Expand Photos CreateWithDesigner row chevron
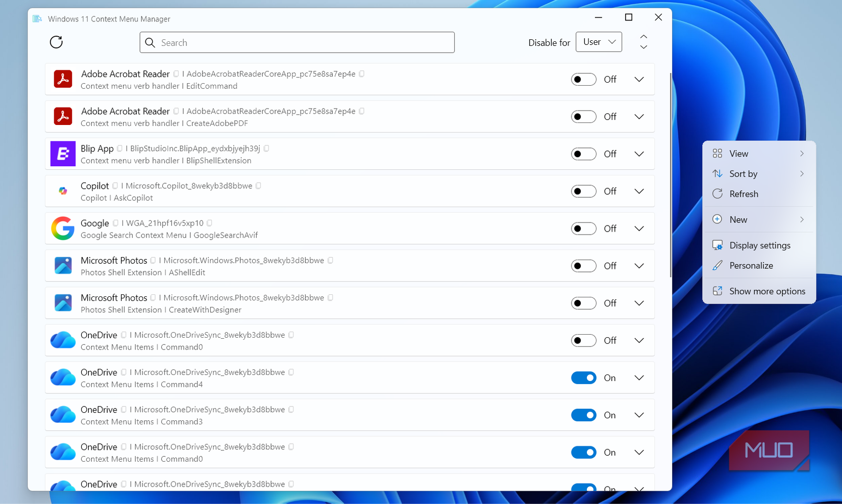Image resolution: width=842 pixels, height=504 pixels. (639, 303)
